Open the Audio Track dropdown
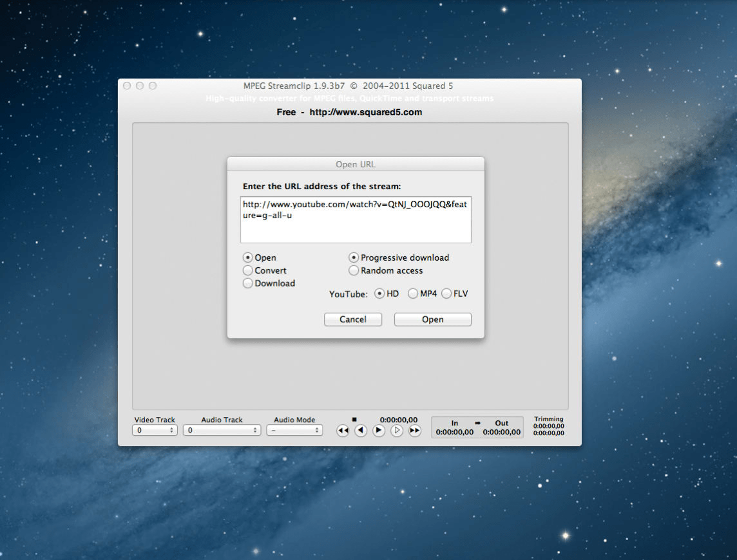Viewport: 737px width, 560px height. (x=222, y=431)
